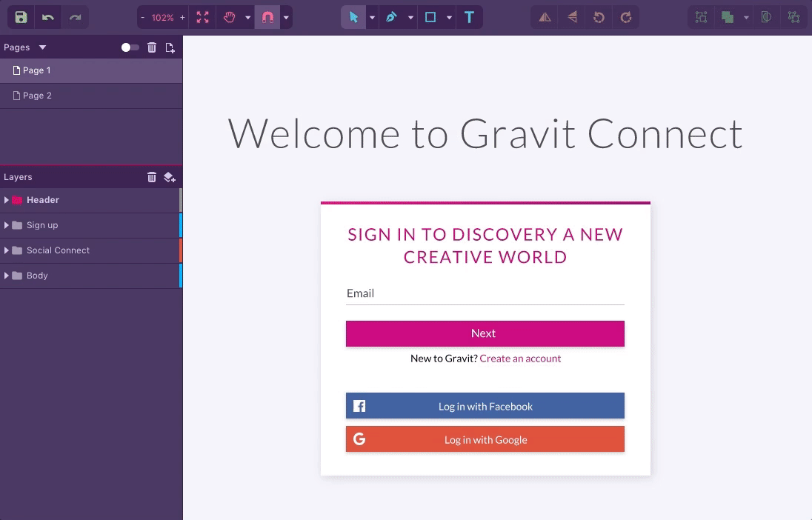Click the Log in with Google button
The image size is (812, 520).
[485, 439]
